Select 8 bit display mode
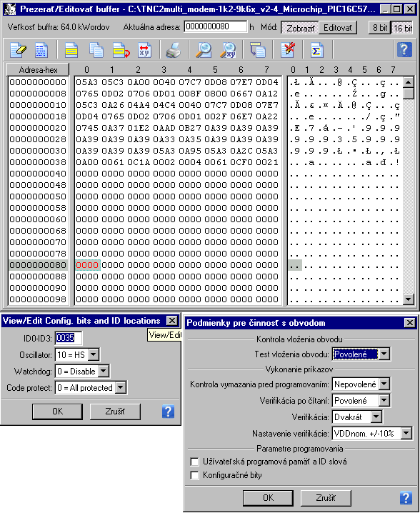The height and width of the screenshot is (513, 420). coord(380,28)
